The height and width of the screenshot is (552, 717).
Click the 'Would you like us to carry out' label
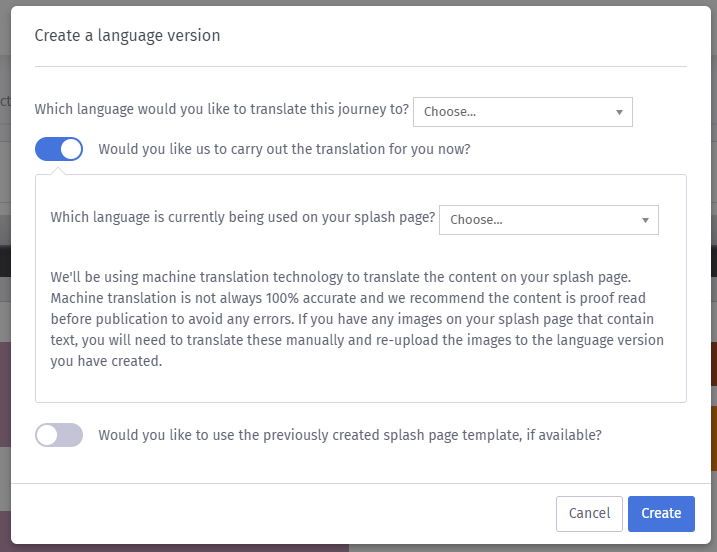tap(284, 149)
